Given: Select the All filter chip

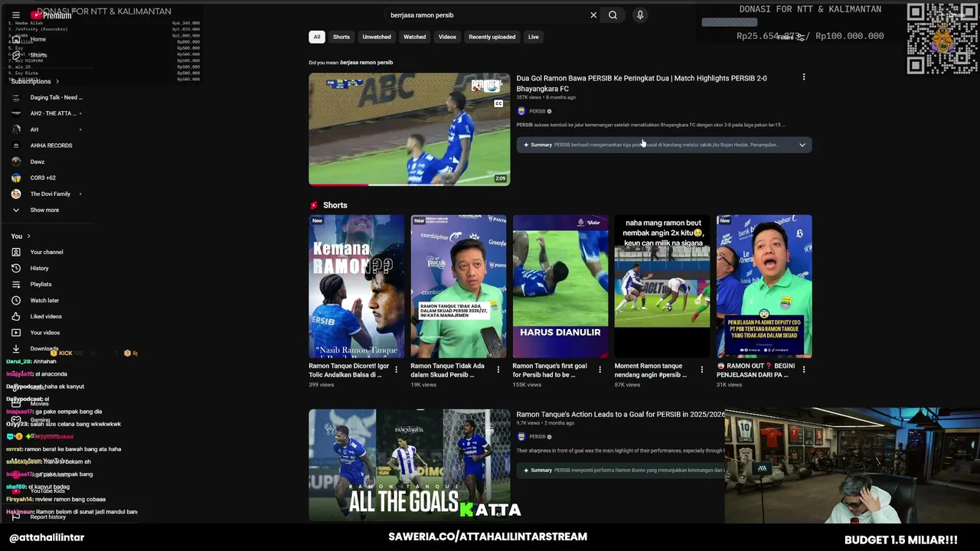Looking at the screenshot, I should [316, 37].
